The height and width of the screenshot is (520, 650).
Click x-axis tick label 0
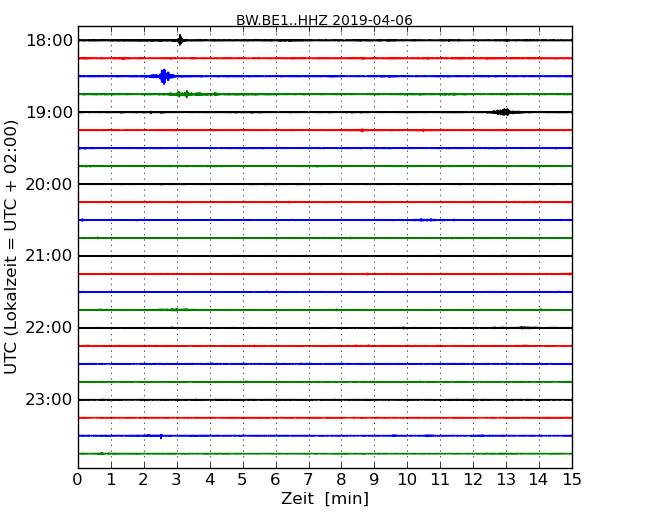(x=78, y=480)
